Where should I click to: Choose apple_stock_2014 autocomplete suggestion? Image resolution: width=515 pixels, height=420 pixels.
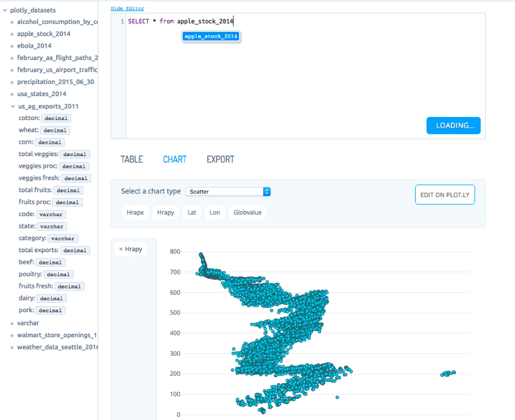pyautogui.click(x=211, y=36)
